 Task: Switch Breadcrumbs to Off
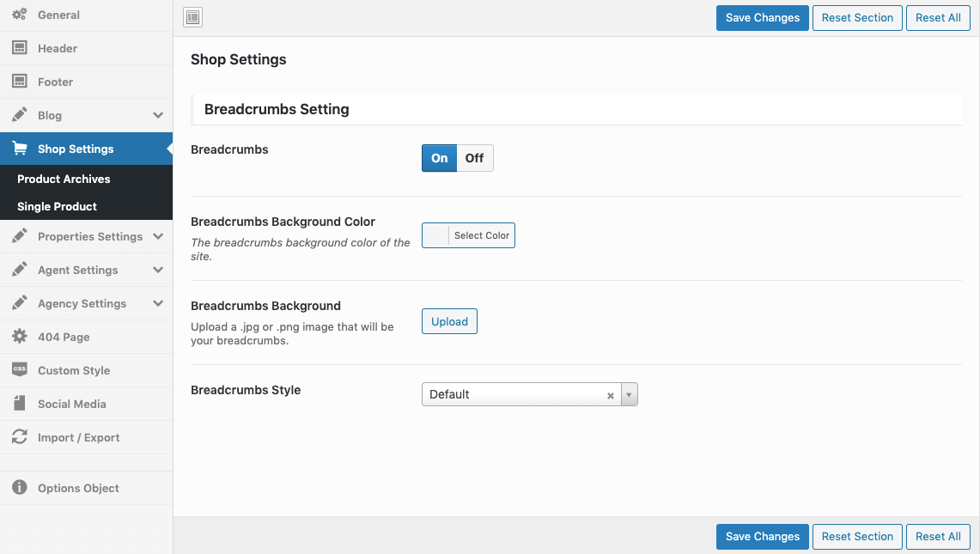point(474,158)
